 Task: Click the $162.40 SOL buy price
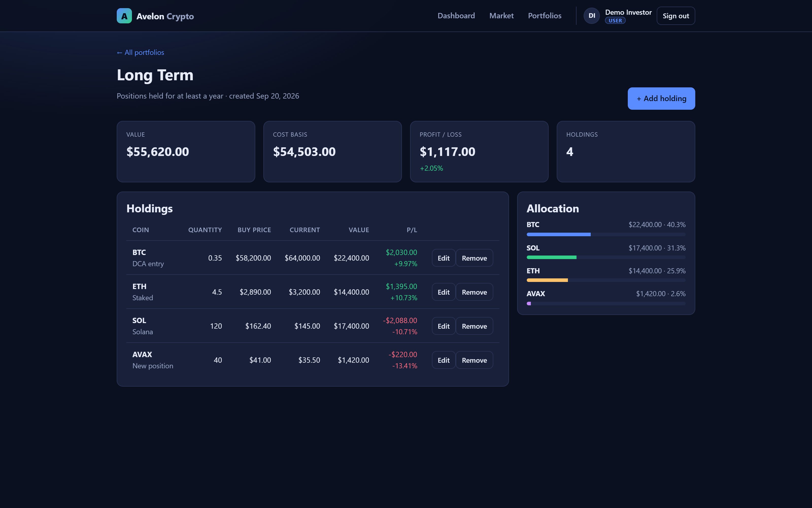[x=258, y=326]
